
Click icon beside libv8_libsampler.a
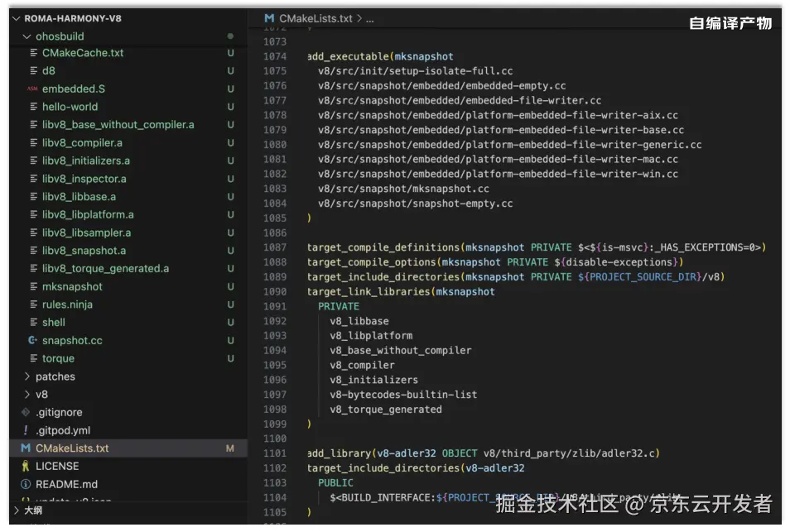point(34,232)
